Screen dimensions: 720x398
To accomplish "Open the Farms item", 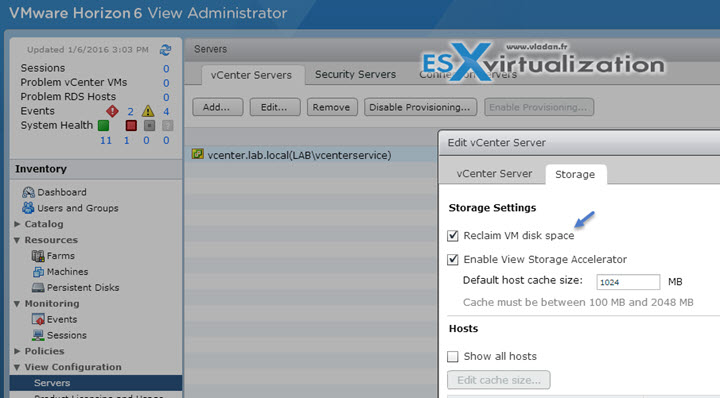I will point(61,256).
